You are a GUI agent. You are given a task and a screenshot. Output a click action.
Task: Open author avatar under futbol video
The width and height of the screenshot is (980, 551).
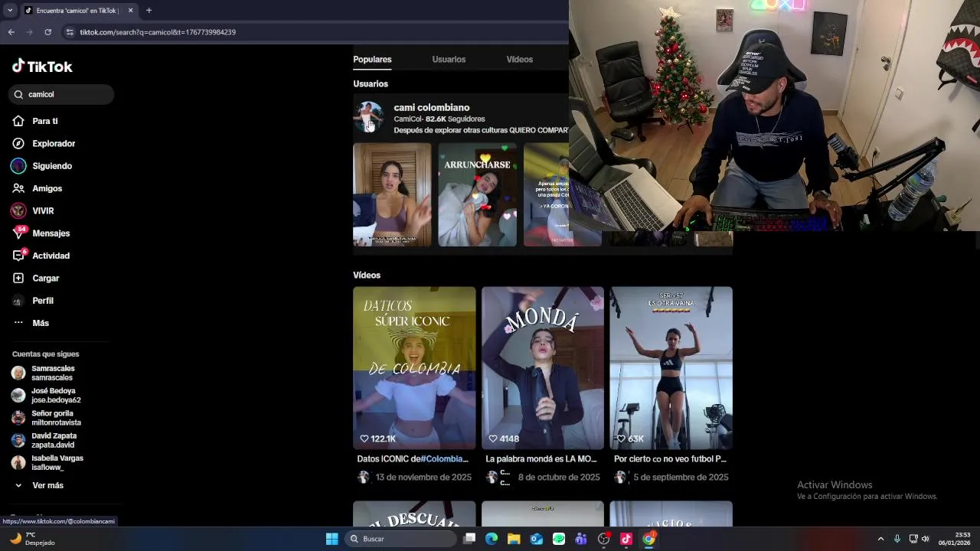click(x=620, y=477)
